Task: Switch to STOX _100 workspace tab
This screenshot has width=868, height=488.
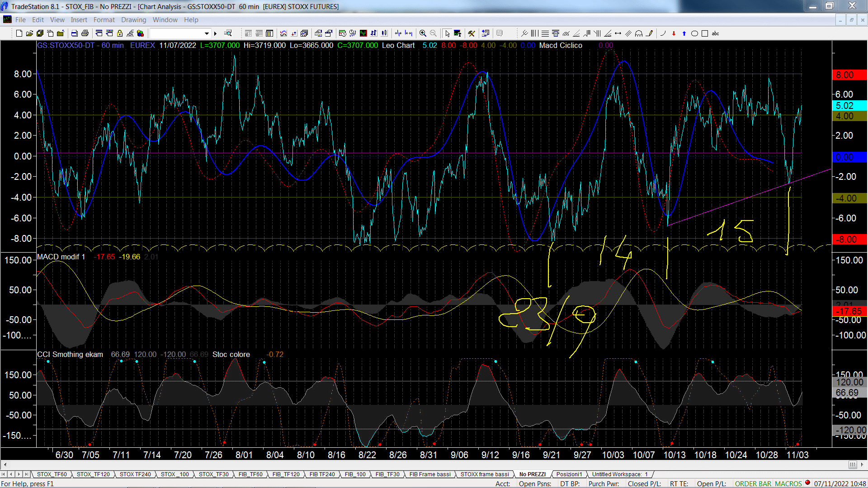Action: [175, 474]
